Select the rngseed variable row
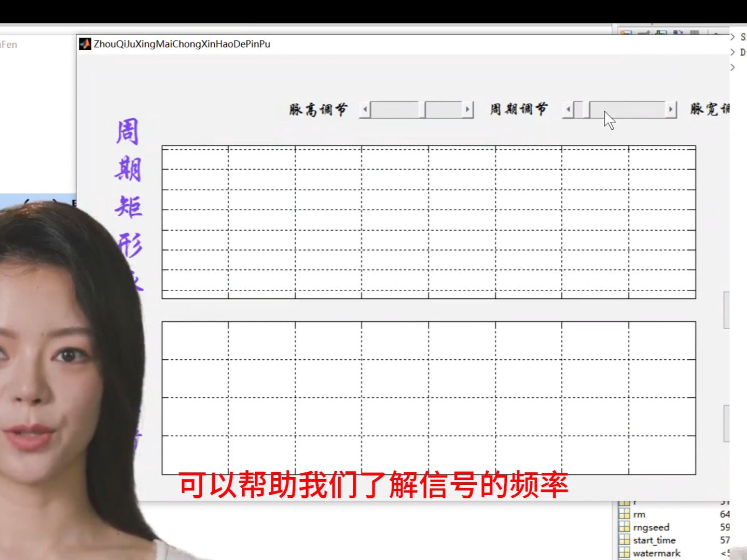Image resolution: width=747 pixels, height=560 pixels. pos(646,527)
